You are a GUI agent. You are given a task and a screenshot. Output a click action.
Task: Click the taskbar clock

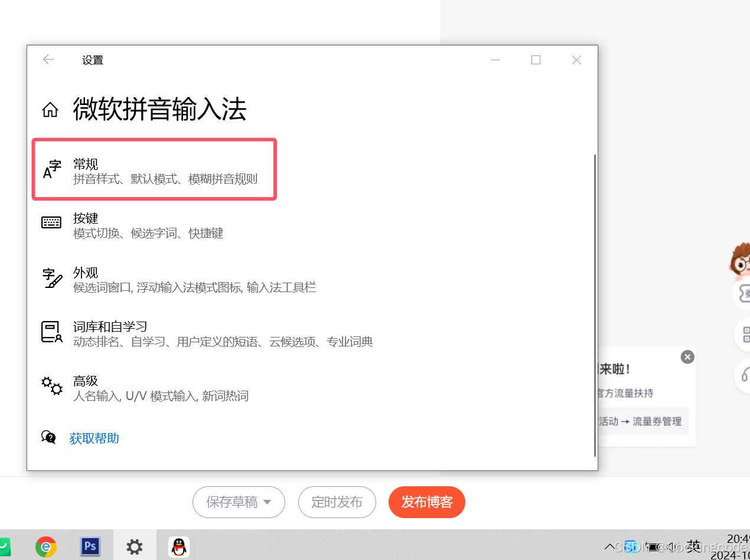click(730, 547)
